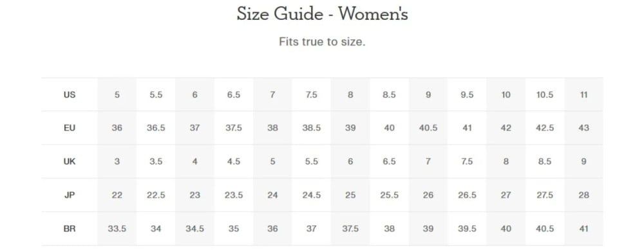
Task: Select the JP size 24.5 cell
Action: pyautogui.click(x=311, y=195)
